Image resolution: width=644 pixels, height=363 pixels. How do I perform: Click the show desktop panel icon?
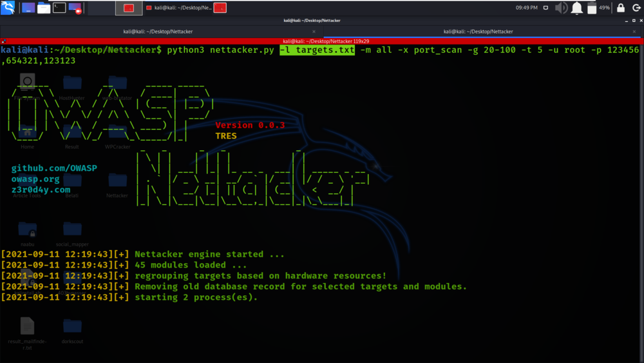pyautogui.click(x=28, y=7)
